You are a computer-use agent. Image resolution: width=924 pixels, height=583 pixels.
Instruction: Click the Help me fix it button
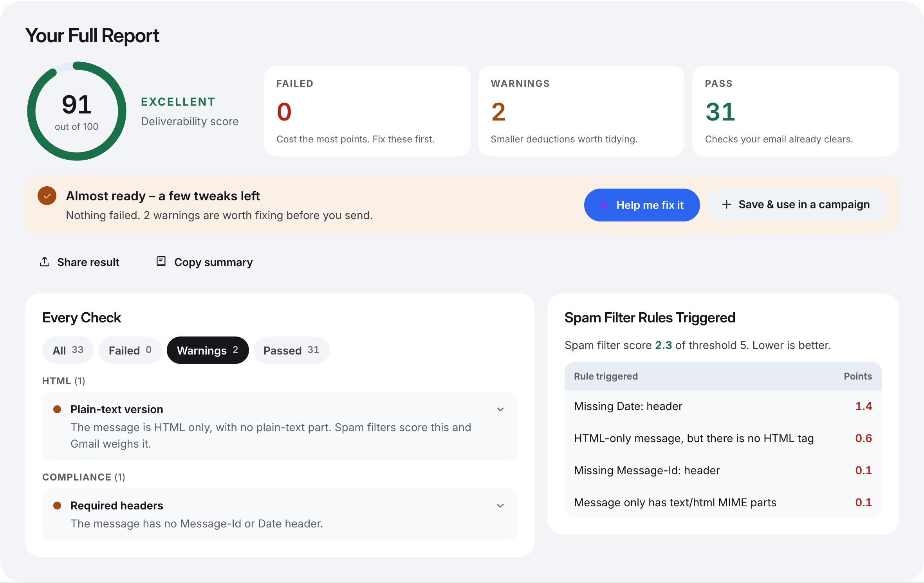pos(642,205)
